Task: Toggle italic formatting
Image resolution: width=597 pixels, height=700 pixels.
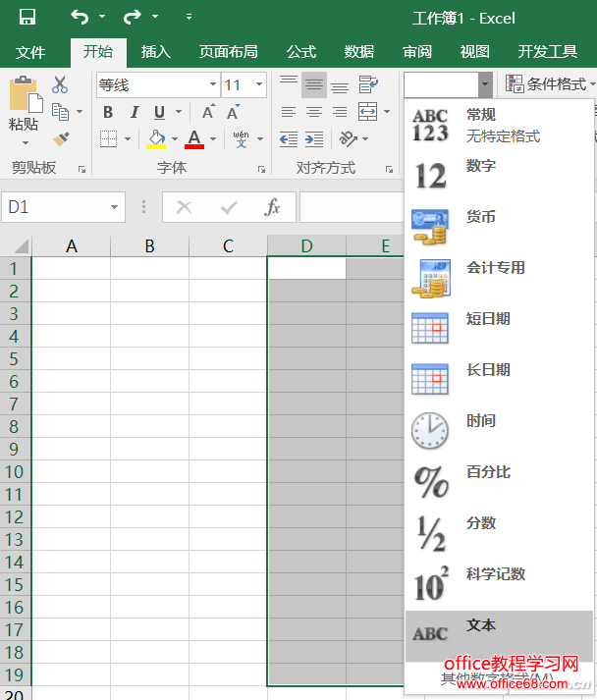Action: [x=134, y=112]
